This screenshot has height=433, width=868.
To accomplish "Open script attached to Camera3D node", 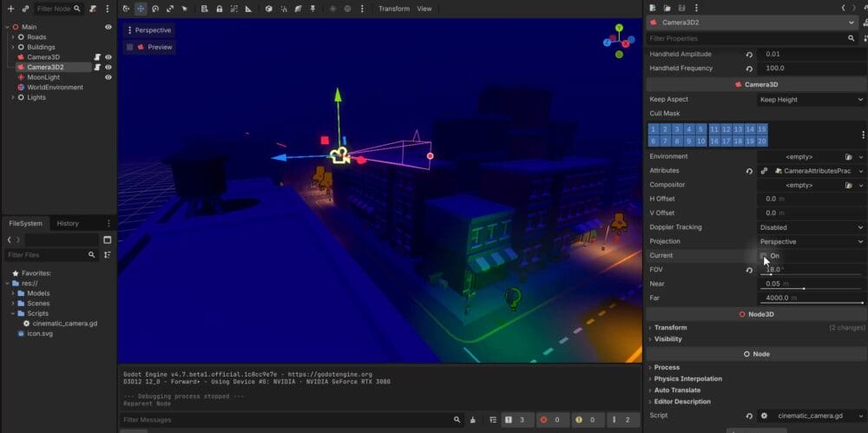I will pyautogui.click(x=97, y=57).
